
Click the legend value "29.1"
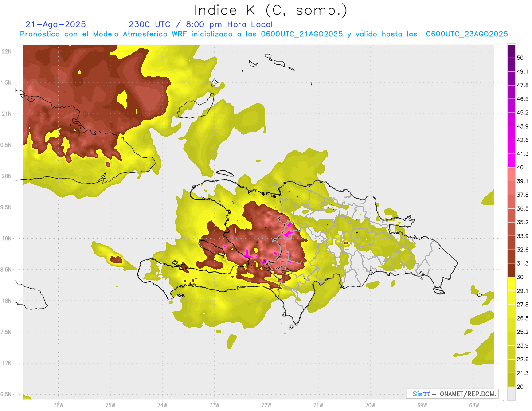(x=522, y=291)
